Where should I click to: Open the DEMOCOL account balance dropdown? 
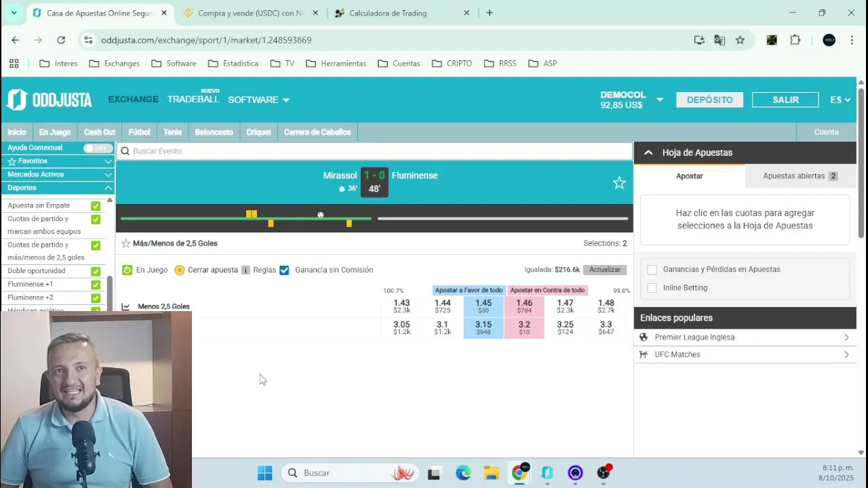coord(659,100)
